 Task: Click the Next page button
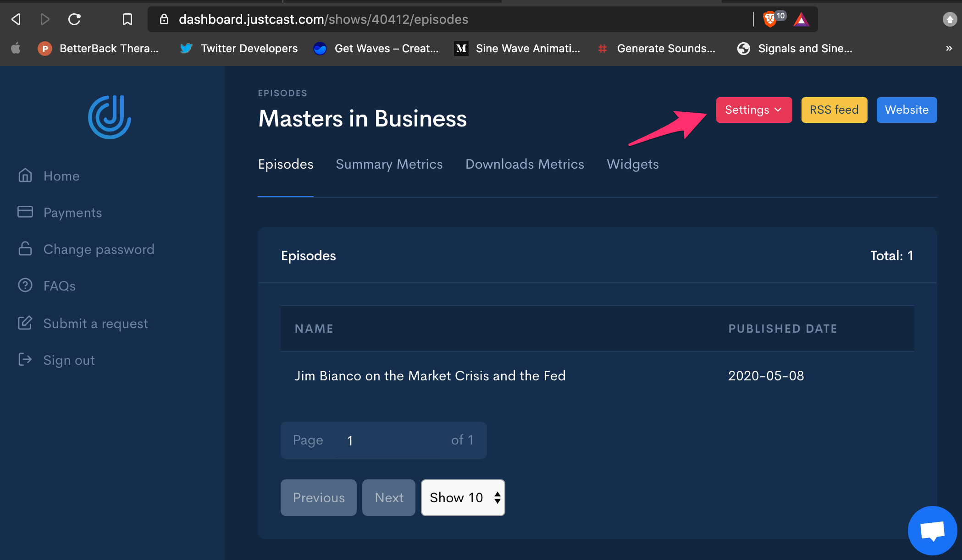pos(389,498)
